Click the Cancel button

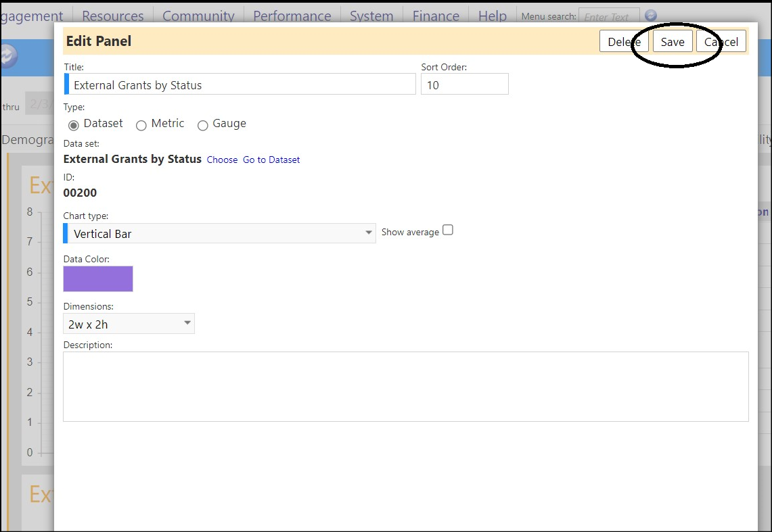[x=721, y=41]
